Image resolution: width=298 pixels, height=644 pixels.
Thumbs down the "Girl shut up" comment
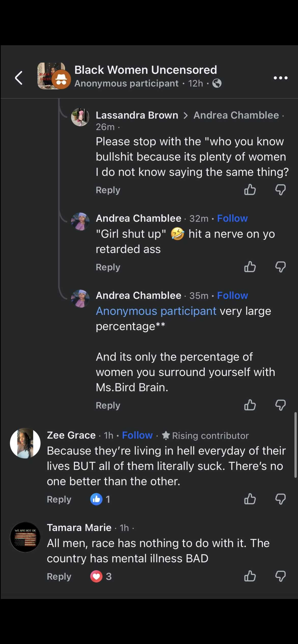(x=280, y=267)
